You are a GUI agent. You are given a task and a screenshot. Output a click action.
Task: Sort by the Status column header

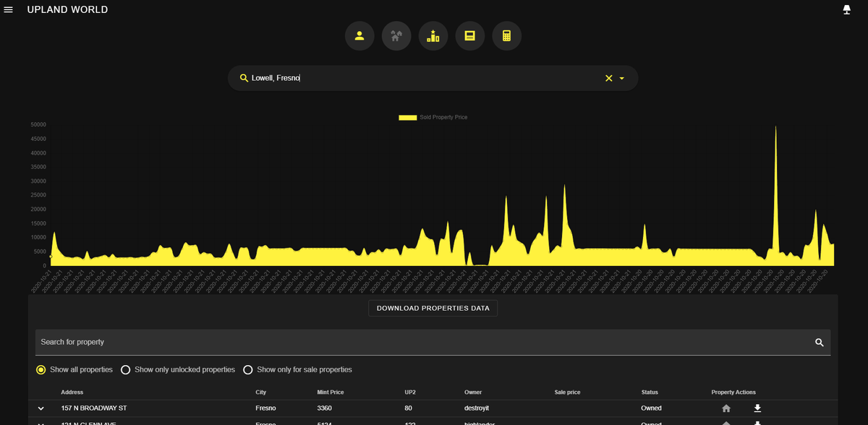(650, 392)
